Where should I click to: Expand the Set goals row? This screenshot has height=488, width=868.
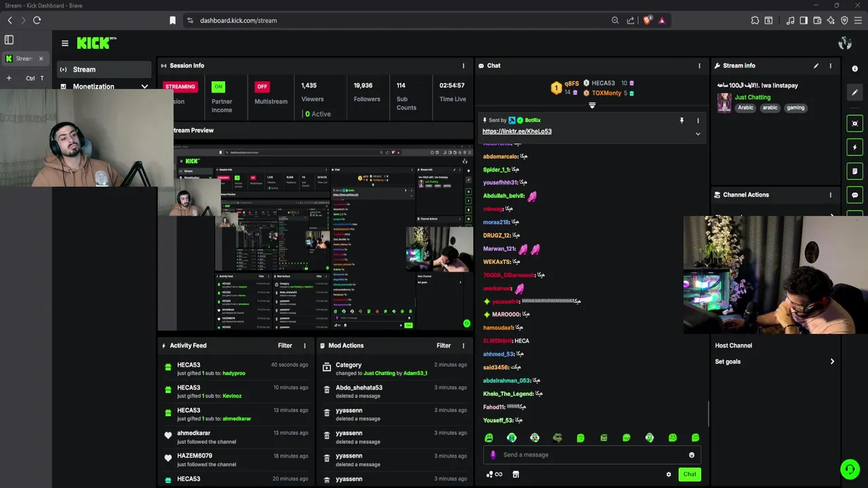click(774, 362)
